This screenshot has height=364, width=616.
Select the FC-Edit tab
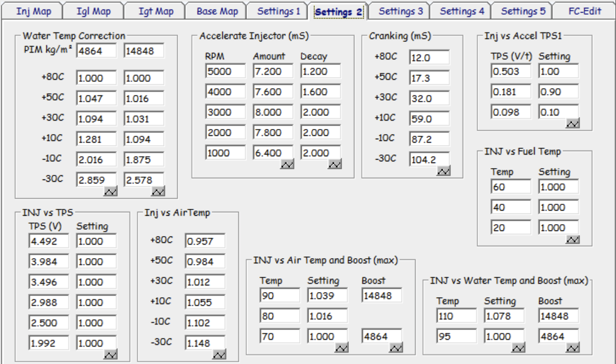click(x=584, y=11)
